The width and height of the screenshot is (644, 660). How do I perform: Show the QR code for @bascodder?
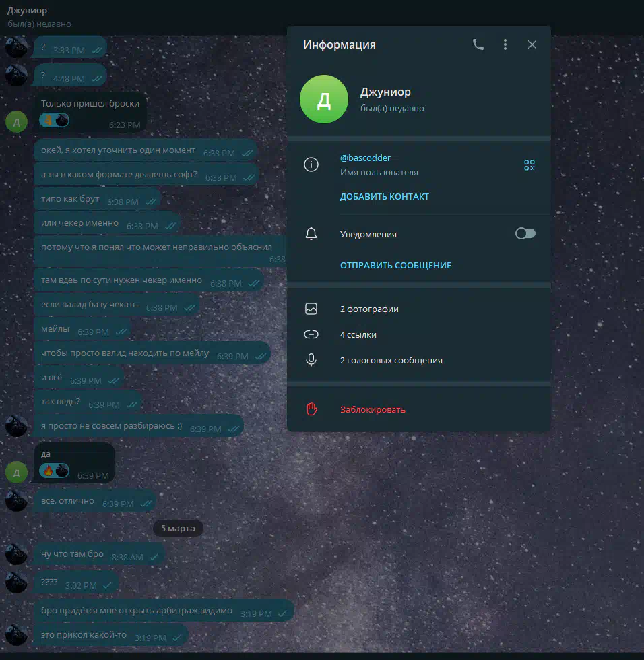tap(529, 165)
